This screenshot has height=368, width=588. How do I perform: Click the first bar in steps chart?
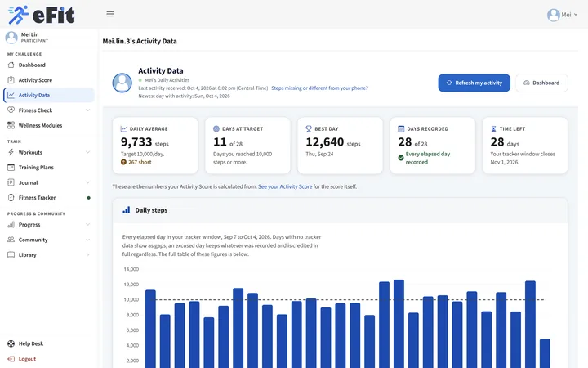[x=150, y=329]
